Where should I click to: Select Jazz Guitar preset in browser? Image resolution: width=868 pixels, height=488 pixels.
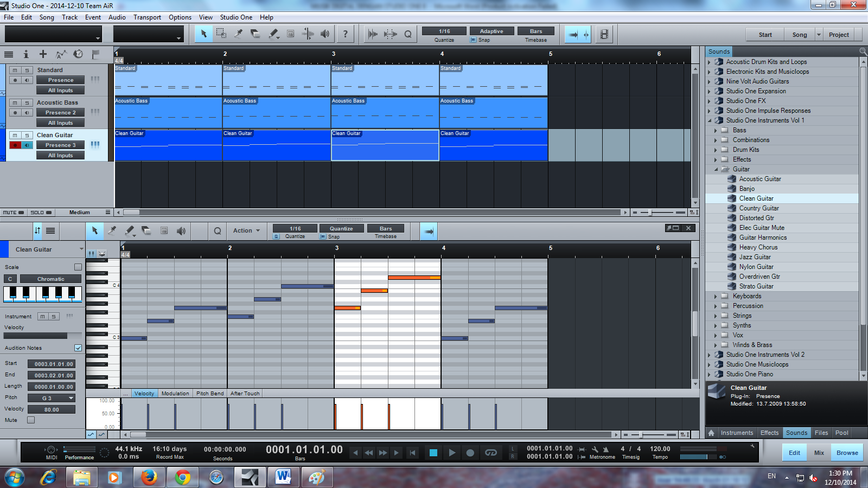pos(755,257)
